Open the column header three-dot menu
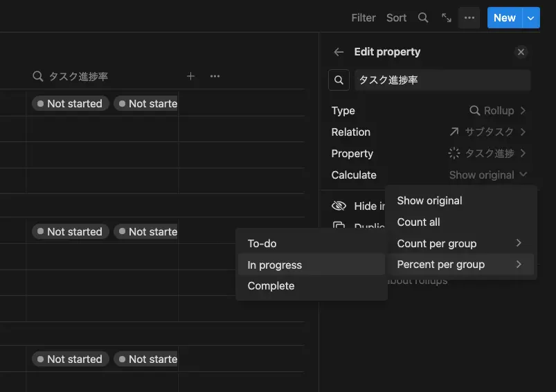 (215, 76)
